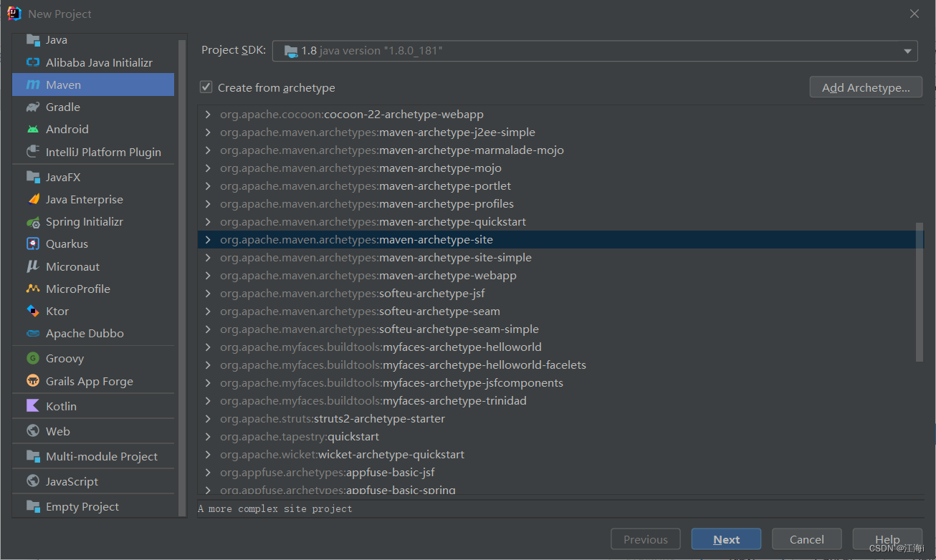936x560 pixels.
Task: Expand maven-archetype-quickstart chevron
Action: coord(208,222)
